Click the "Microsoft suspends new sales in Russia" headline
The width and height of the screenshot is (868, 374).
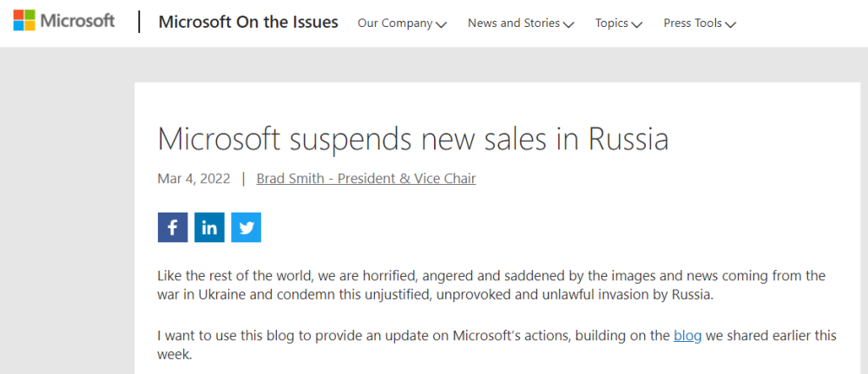click(413, 139)
